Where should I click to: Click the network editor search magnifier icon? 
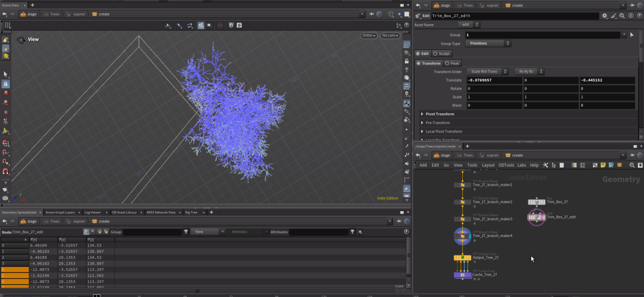pos(632,165)
